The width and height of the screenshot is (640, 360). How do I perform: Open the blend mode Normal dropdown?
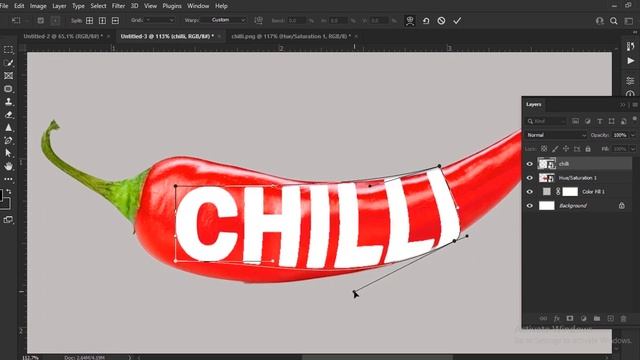click(556, 135)
